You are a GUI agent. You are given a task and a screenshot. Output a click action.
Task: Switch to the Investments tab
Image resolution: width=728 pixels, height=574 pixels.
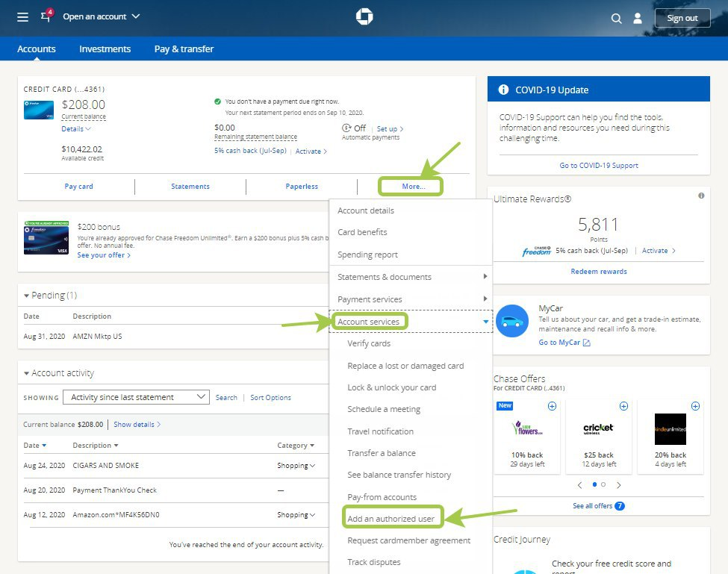(105, 49)
